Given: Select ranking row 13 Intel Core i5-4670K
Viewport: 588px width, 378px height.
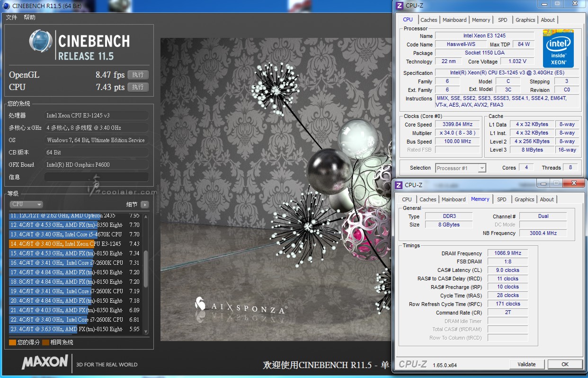Looking at the screenshot, I should (75, 234).
